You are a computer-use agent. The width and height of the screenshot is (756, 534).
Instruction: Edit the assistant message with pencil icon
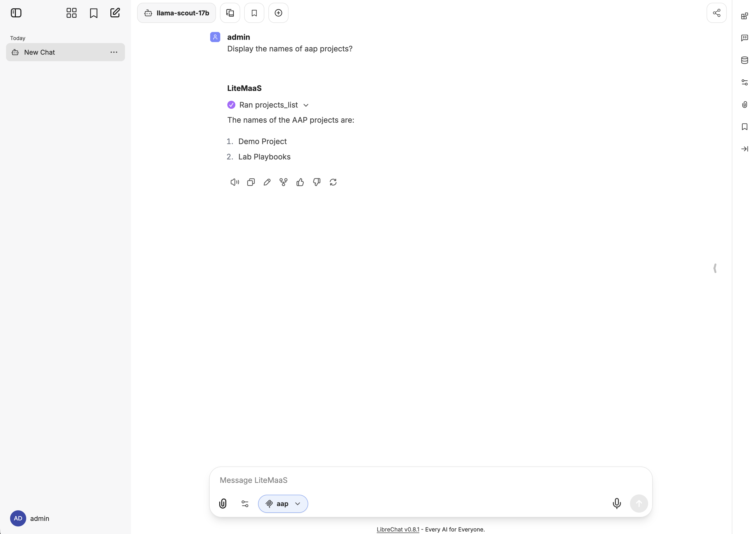[x=267, y=182]
